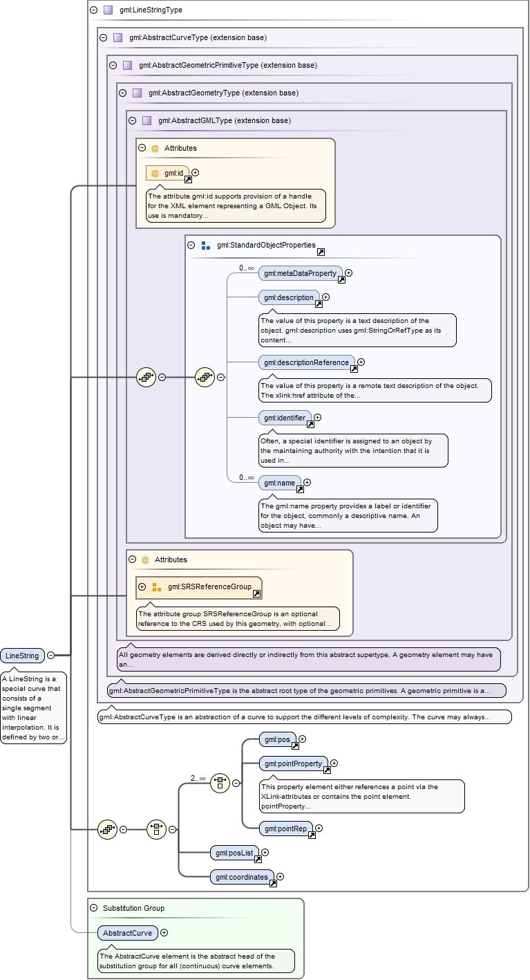The height and width of the screenshot is (980, 530).
Task: Expand the AbstractCurve element
Action: [164, 932]
